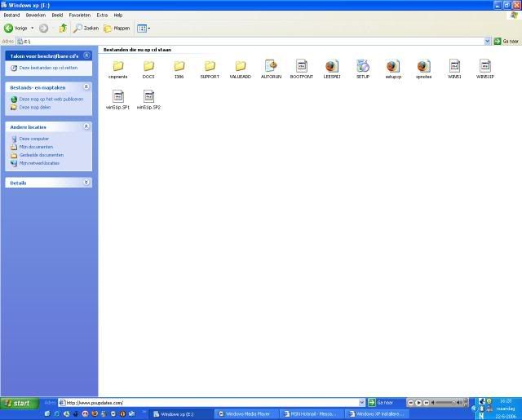Select the SETUP program icon
This screenshot has width=522, height=420.
tap(363, 66)
